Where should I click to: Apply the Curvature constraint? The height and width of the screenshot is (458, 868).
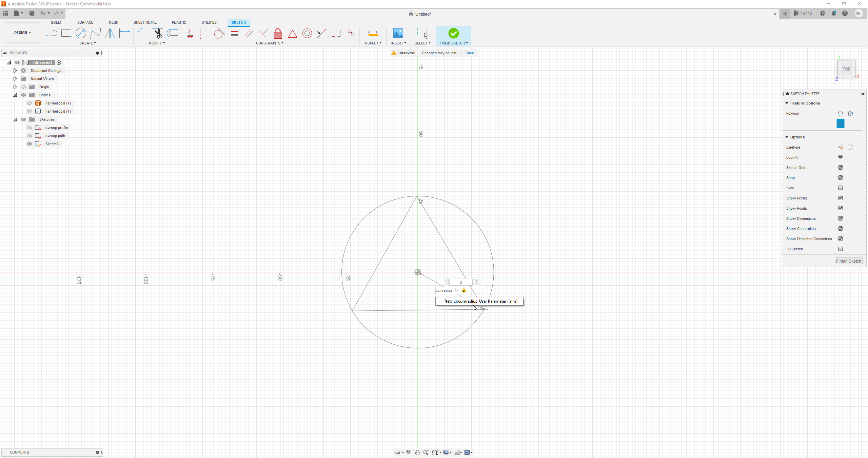click(x=351, y=33)
